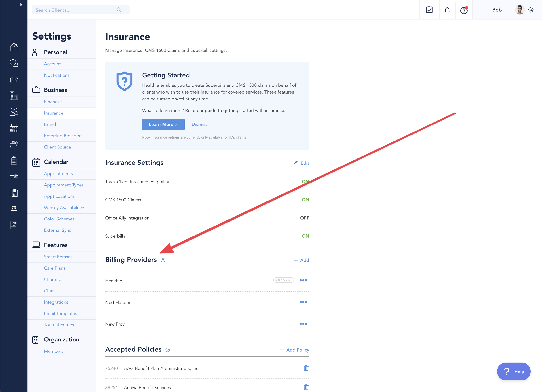
Task: Open the Calendar icon in dark sidebar
Action: (14, 128)
